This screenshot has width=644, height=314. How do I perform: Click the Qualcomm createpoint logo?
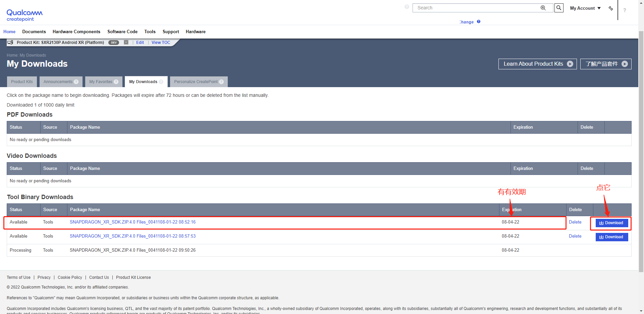click(x=24, y=15)
